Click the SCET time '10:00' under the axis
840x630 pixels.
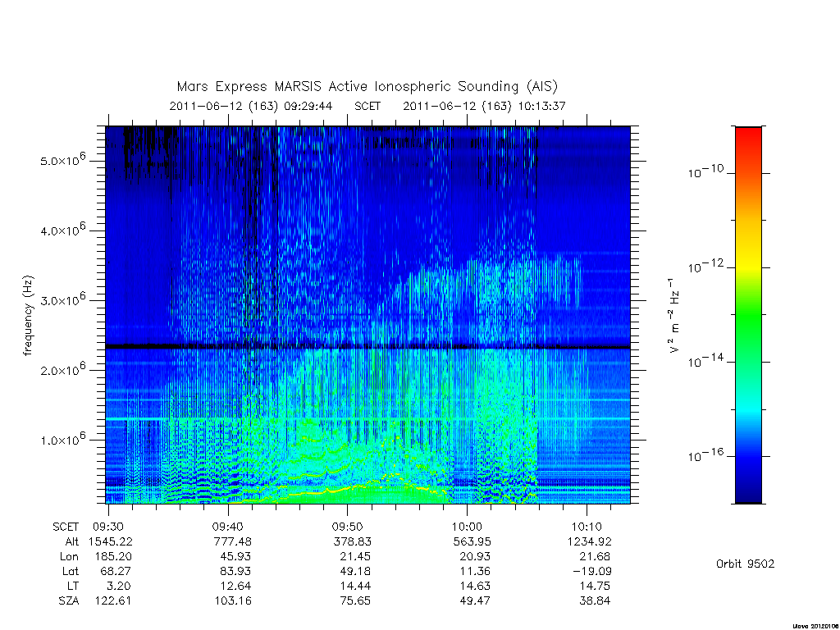(467, 527)
